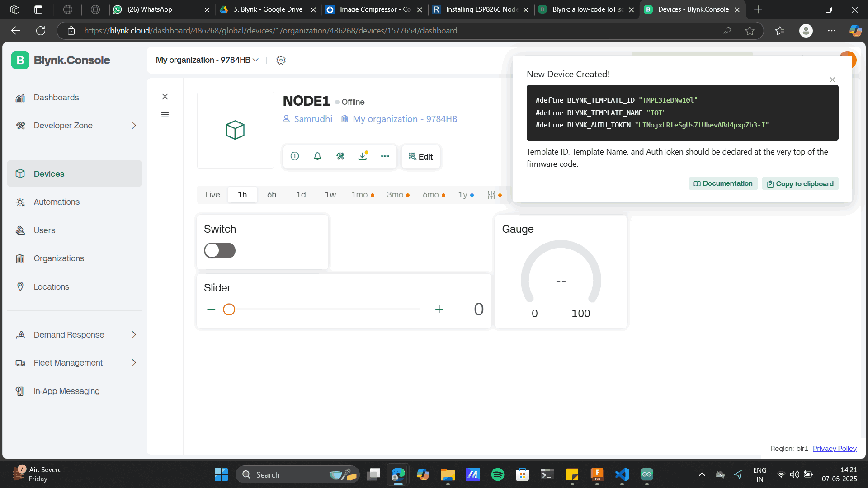868x488 pixels.
Task: Select the 1d time range tab
Action: coord(301,195)
